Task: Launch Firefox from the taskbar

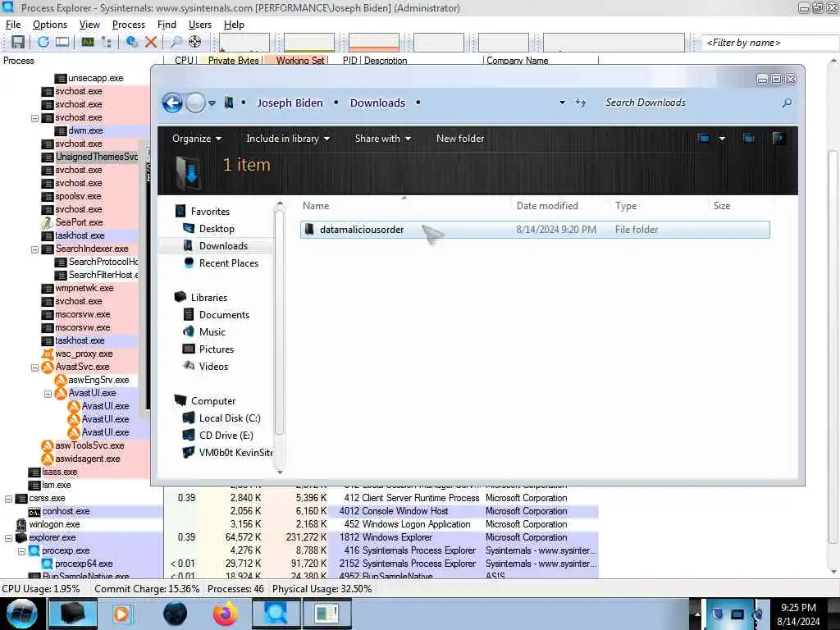Action: pos(226,614)
